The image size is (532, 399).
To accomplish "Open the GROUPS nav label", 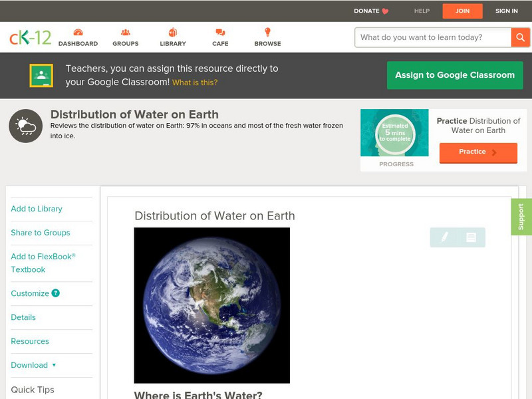I will tap(126, 43).
